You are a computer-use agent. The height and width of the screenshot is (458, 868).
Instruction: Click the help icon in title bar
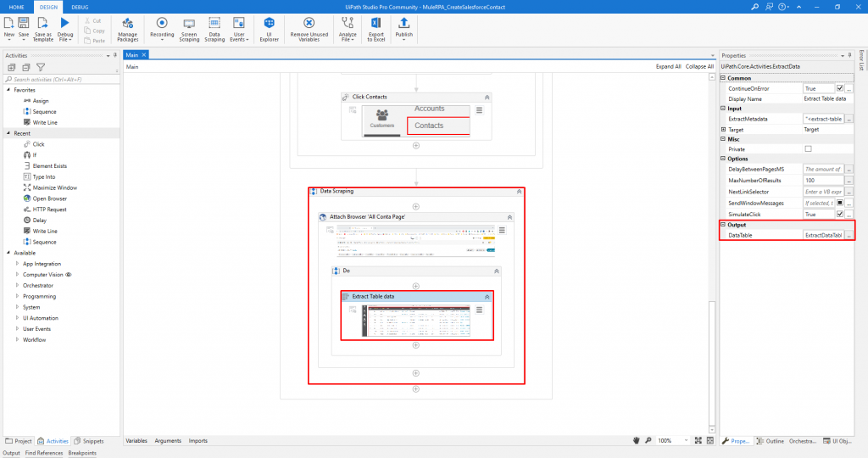click(x=782, y=7)
